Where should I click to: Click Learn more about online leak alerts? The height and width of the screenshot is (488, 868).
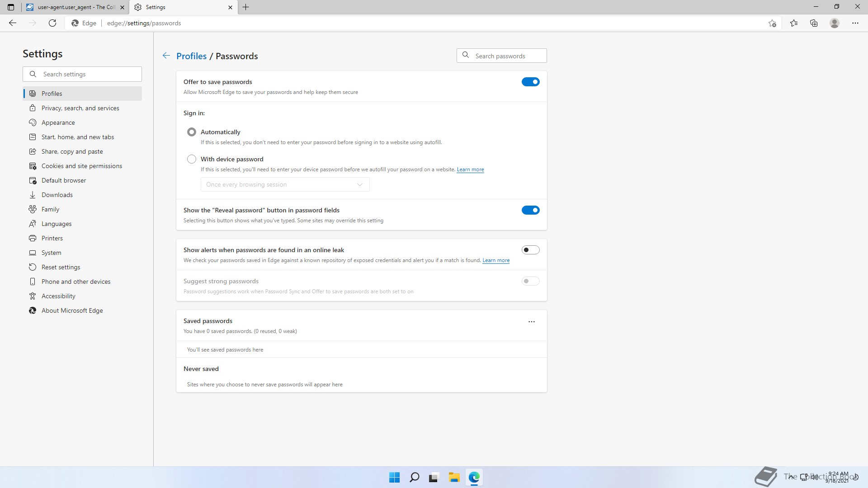point(496,260)
